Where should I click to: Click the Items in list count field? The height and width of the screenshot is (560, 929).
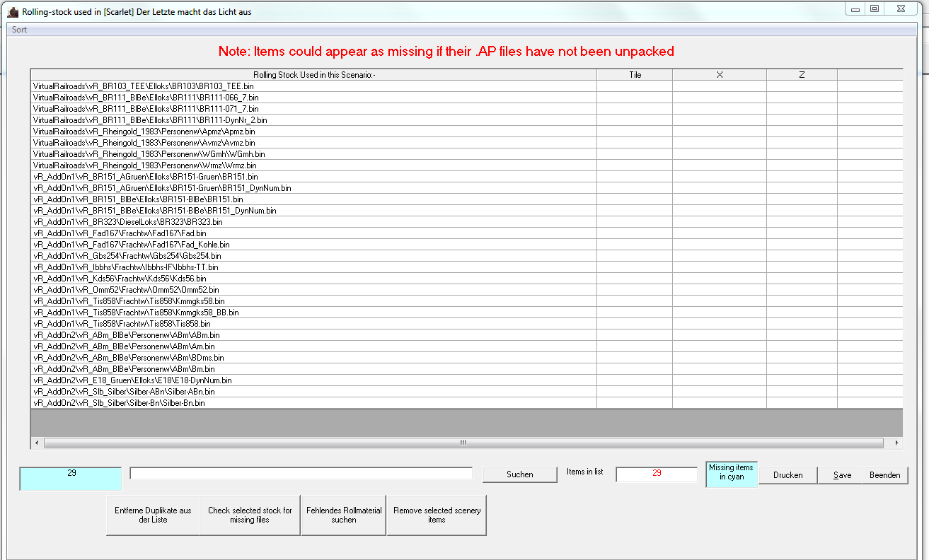coord(657,474)
